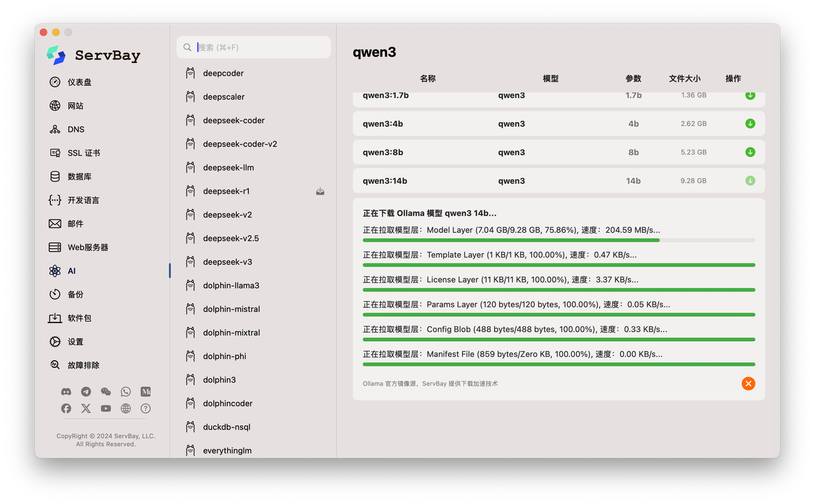815x504 pixels.
Task: Open the Facebook icon in sidebar footer
Action: [x=66, y=409]
